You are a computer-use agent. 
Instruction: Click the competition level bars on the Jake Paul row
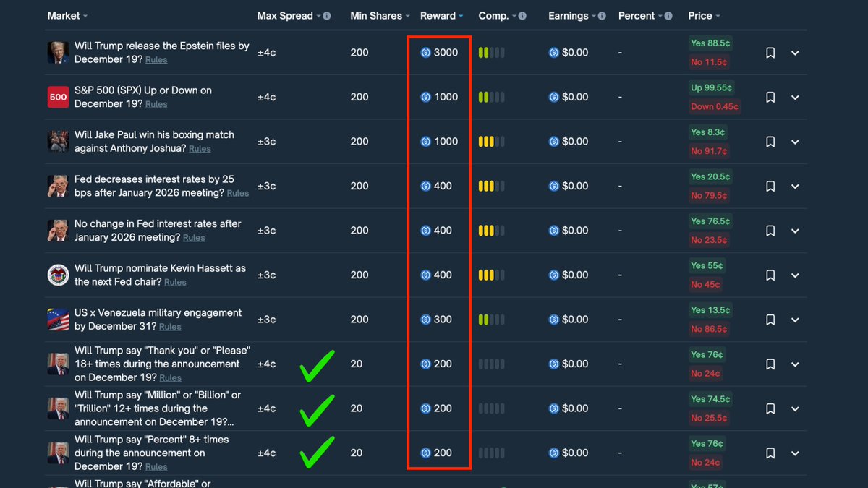pyautogui.click(x=491, y=141)
